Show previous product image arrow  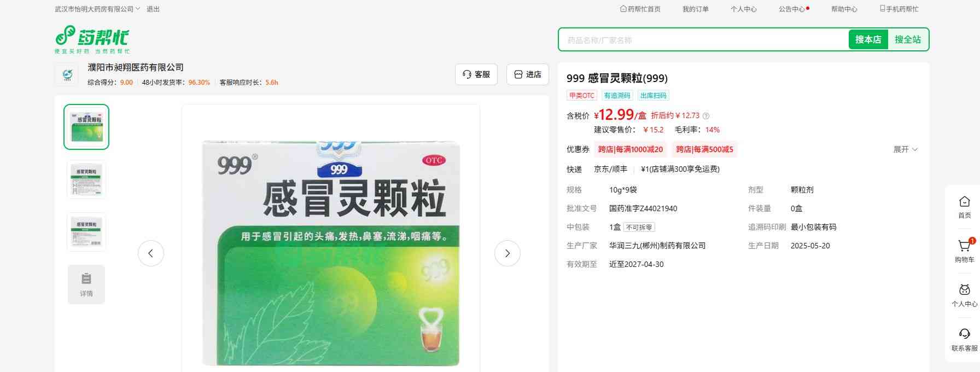[151, 253]
